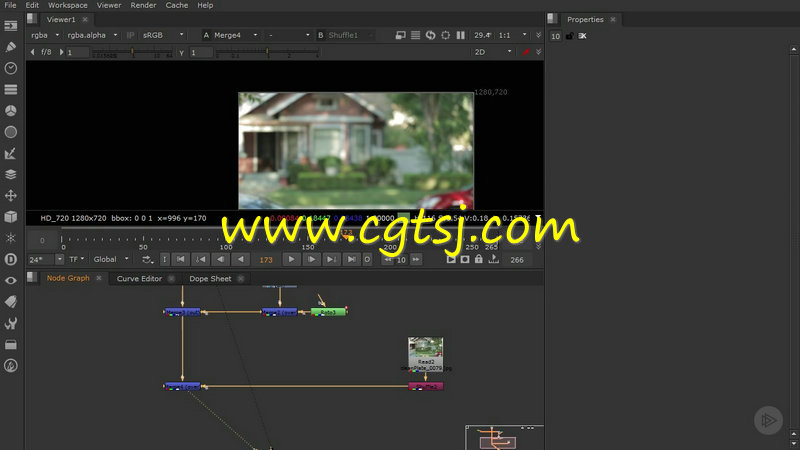The width and height of the screenshot is (800, 450).
Task: Open the Workspace menu
Action: click(67, 5)
